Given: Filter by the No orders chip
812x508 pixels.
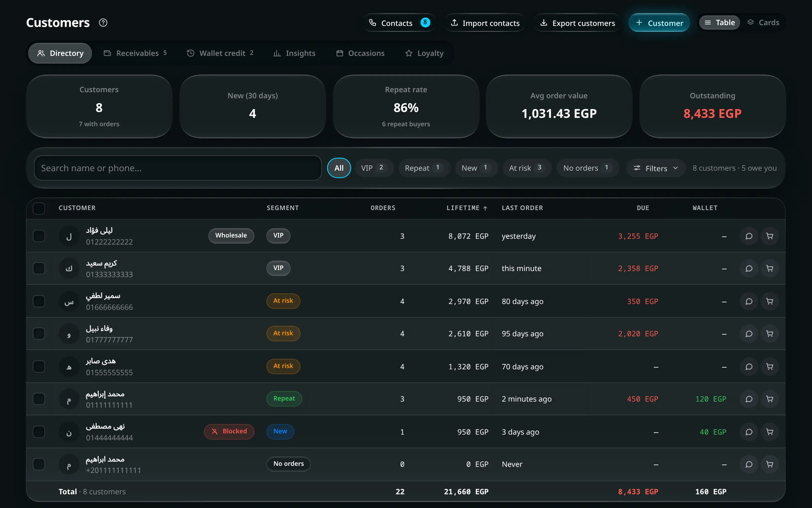Looking at the screenshot, I should [x=588, y=168].
